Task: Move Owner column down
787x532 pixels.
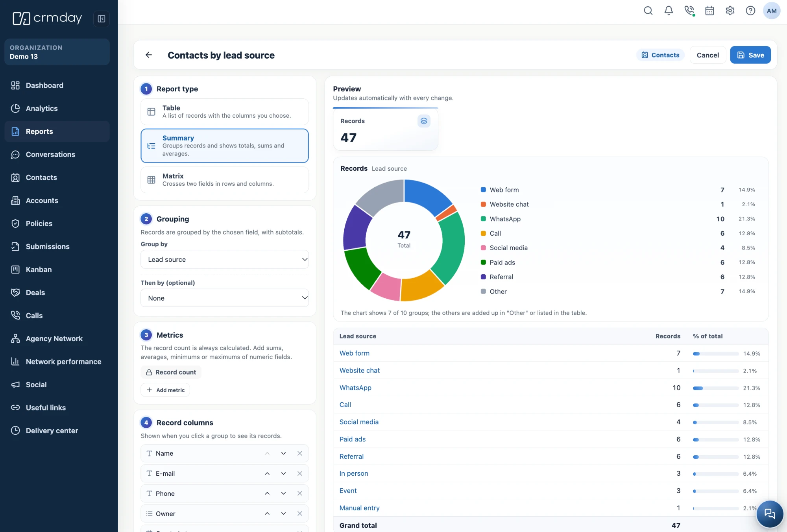Action: tap(283, 514)
